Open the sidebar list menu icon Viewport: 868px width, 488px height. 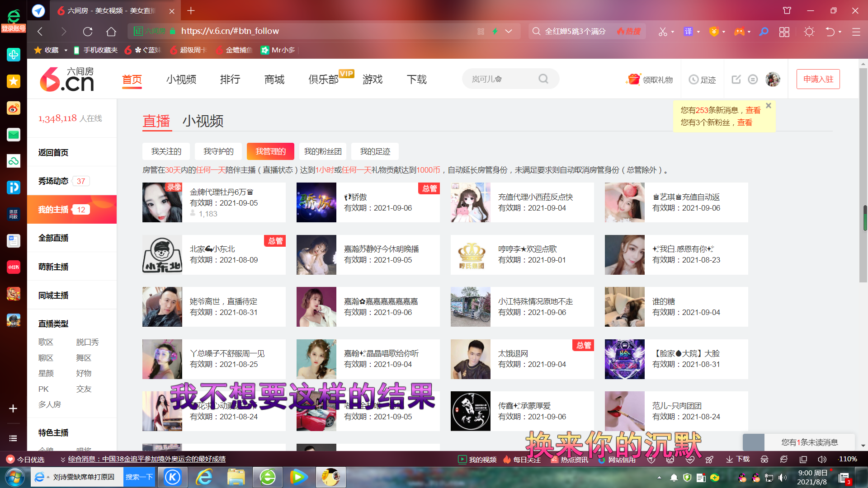(x=13, y=438)
